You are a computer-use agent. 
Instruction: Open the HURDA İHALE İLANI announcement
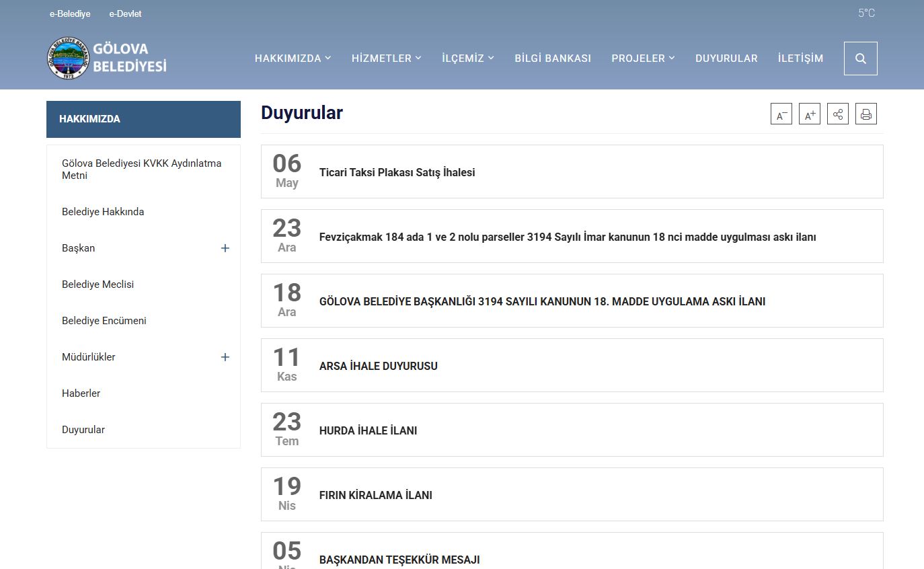click(x=368, y=431)
